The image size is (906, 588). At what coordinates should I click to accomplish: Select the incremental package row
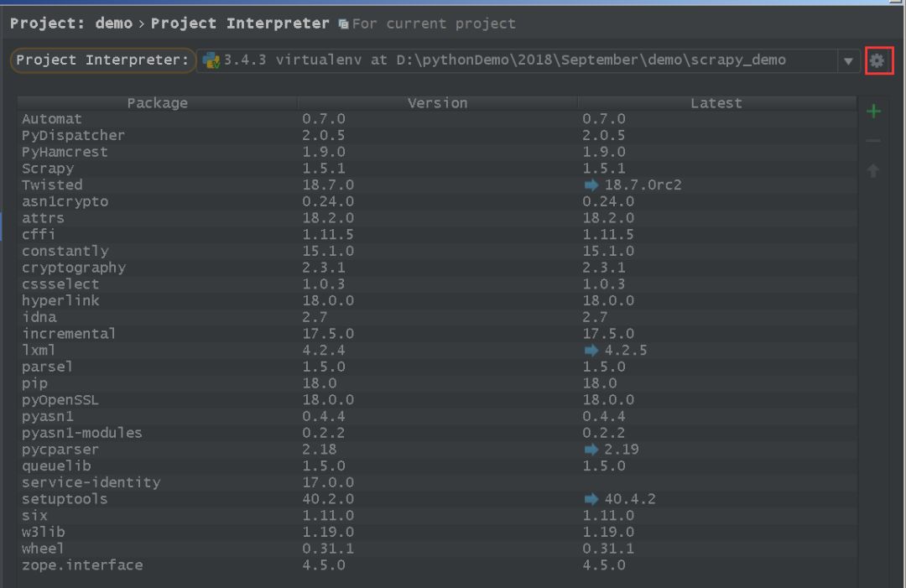click(x=437, y=334)
